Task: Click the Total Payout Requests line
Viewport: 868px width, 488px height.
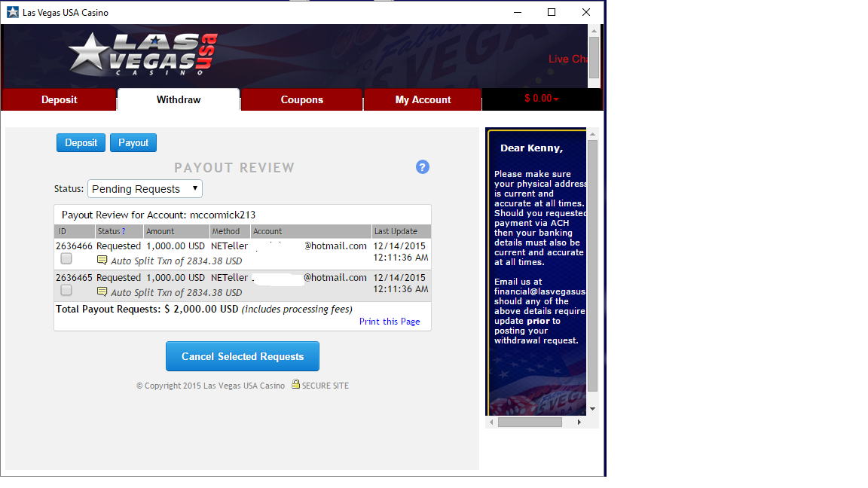Action: pyautogui.click(x=203, y=309)
